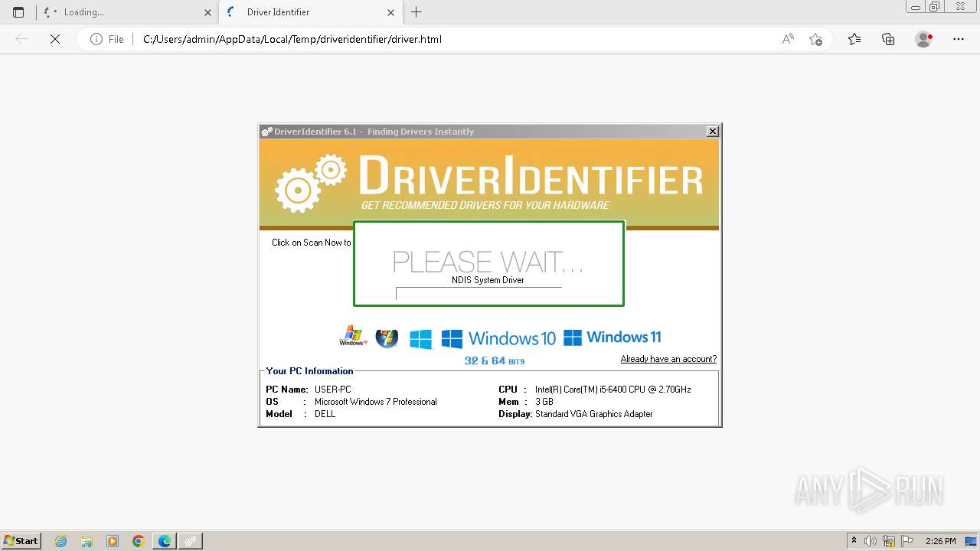View site information File icon
Screen dimensions: 980x551
click(107, 39)
